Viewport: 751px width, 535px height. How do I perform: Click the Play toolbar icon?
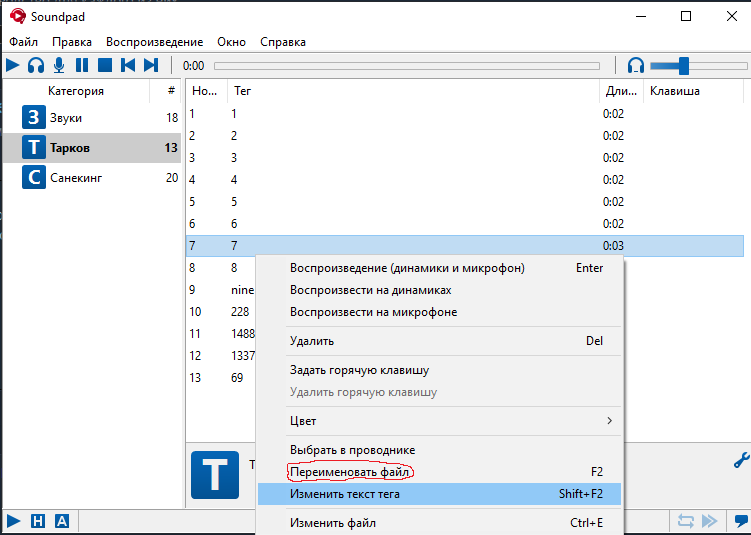point(12,65)
